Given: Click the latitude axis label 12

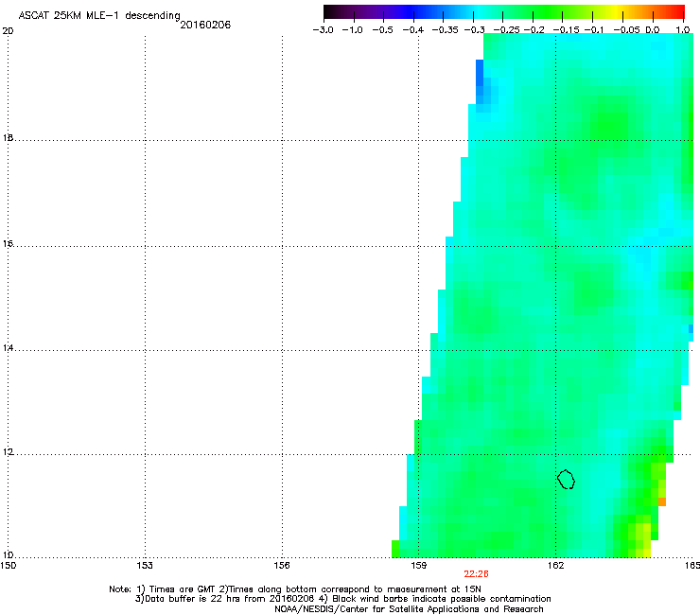Looking at the screenshot, I should (x=8, y=452).
